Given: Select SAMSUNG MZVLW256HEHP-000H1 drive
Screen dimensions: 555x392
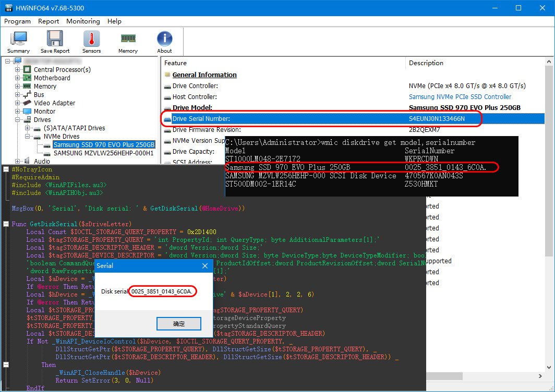Looking at the screenshot, I should click(x=103, y=153).
